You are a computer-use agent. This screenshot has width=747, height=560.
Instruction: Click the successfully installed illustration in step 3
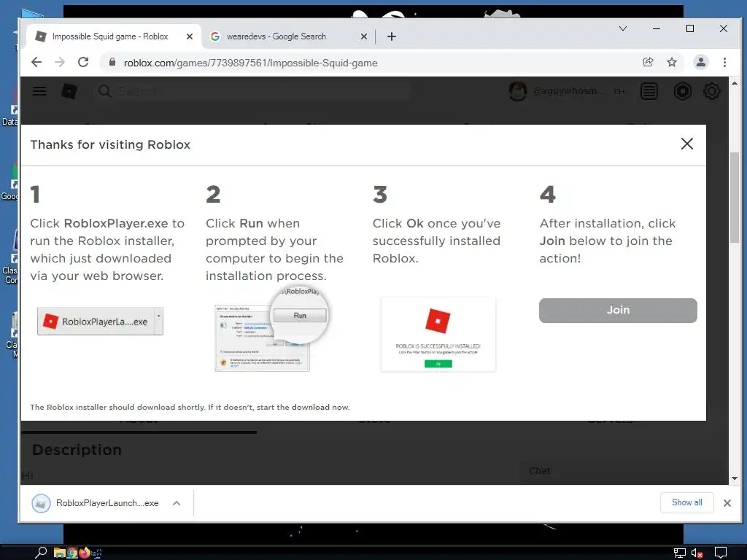[438, 334]
